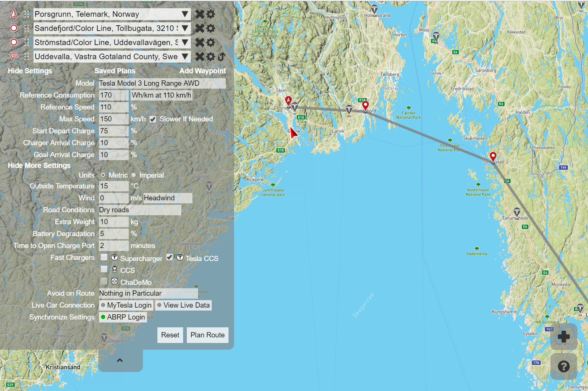Open settings gear for Porsgrunn waypoint
The height and width of the screenshot is (391, 588).
211,14
